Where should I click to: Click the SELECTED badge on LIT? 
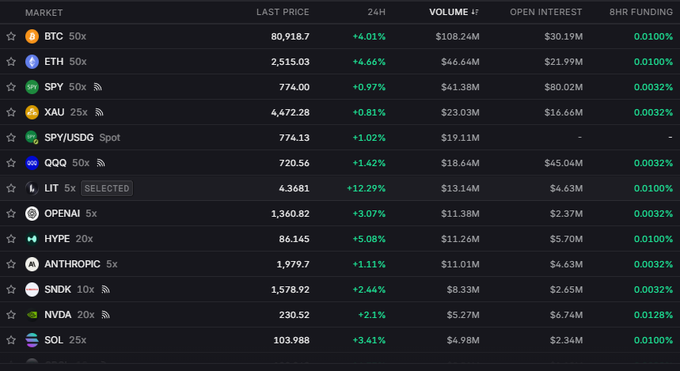pyautogui.click(x=107, y=188)
